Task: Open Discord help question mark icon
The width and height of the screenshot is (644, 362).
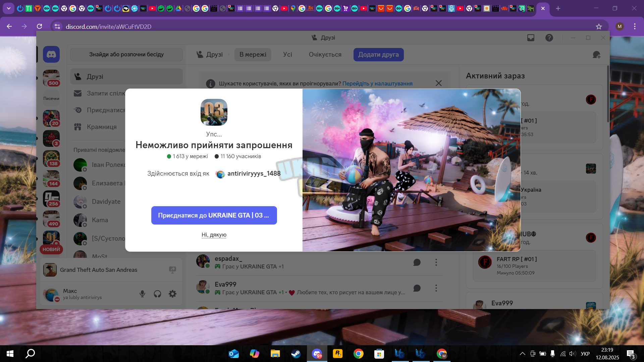Action: click(x=549, y=38)
